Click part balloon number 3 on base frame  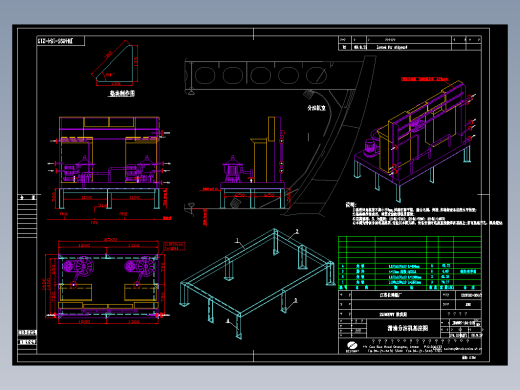(296, 300)
